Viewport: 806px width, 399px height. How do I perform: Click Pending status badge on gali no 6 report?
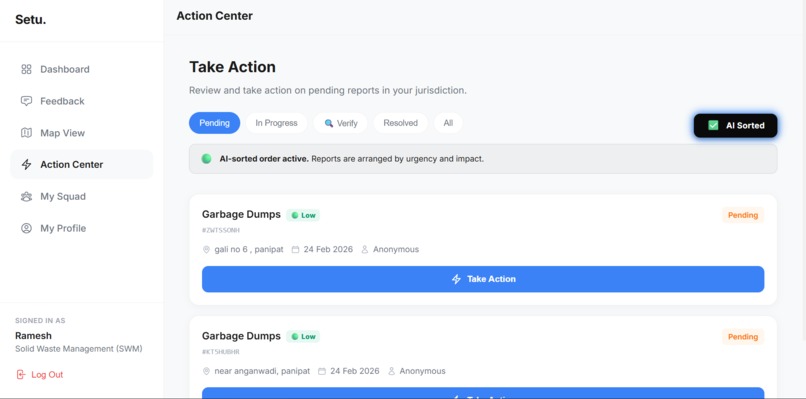pyautogui.click(x=743, y=215)
